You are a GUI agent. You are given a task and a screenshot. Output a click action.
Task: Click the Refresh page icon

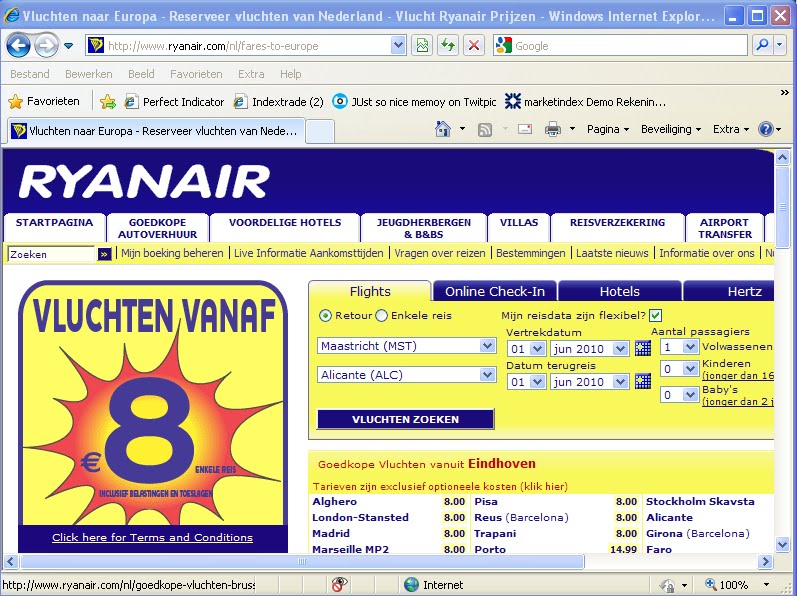click(448, 46)
